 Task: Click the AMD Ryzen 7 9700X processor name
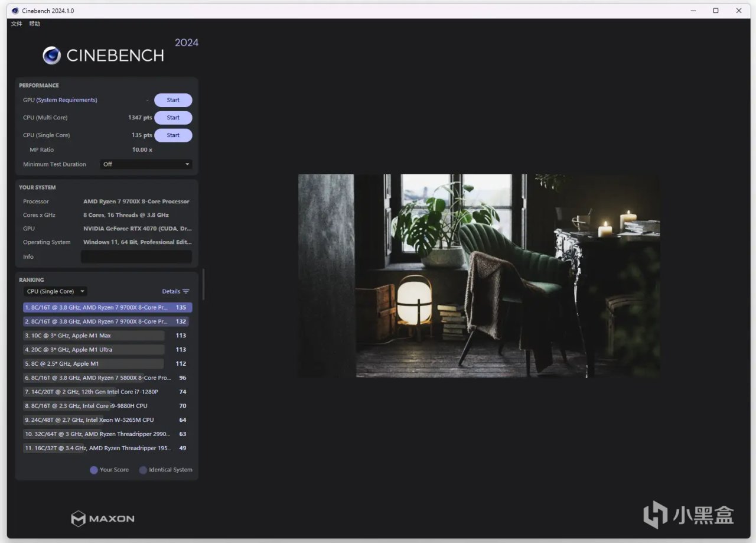(136, 201)
